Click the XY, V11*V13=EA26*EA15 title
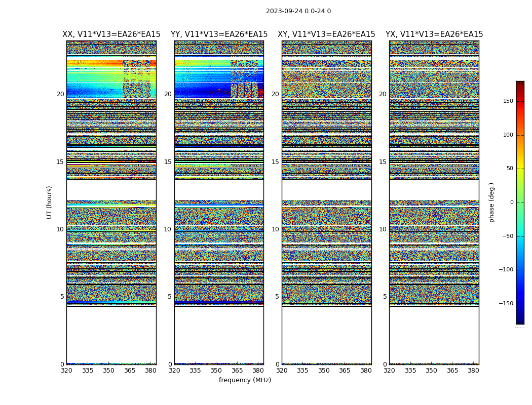532x405 pixels. coord(326,34)
